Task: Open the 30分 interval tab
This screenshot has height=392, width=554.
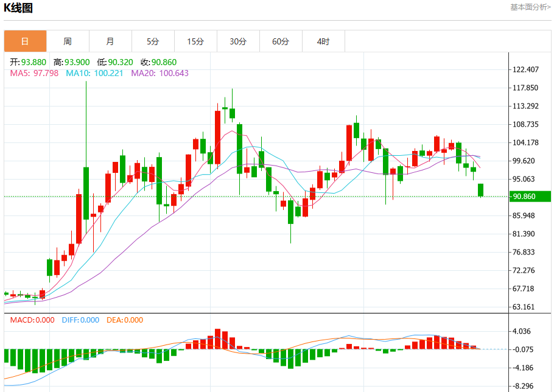Action: (x=238, y=41)
